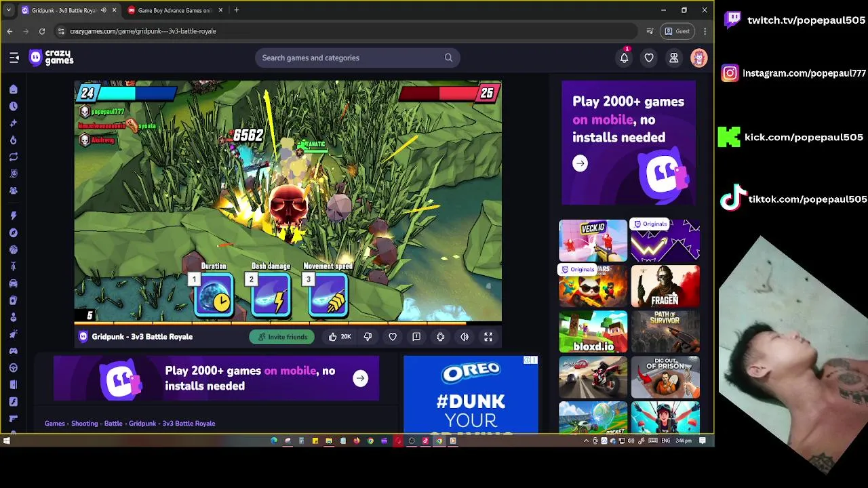Click the Oreo #DUNK advertisement
This screenshot has width=868, height=488.
471,394
